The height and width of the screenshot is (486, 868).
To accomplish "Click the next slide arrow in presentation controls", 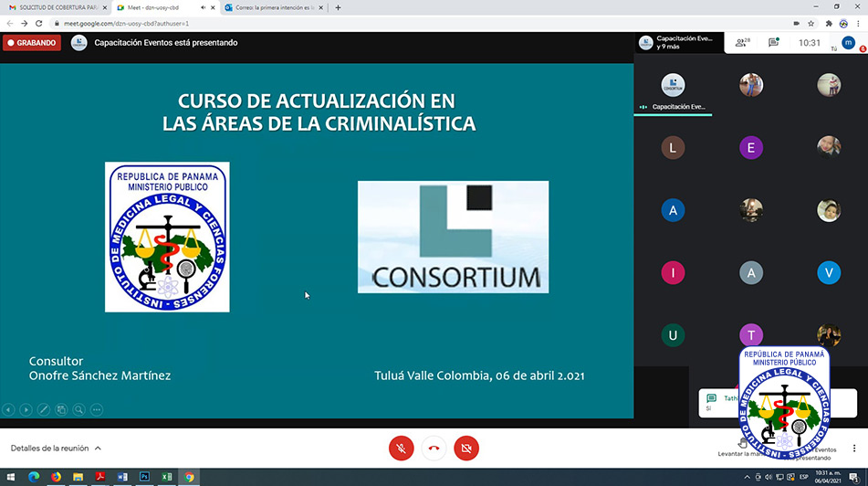I will click(26, 409).
